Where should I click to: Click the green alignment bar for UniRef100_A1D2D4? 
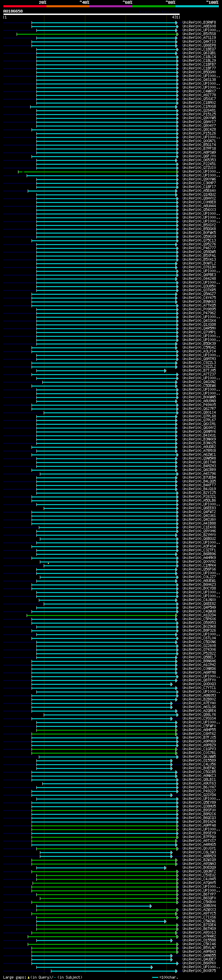102,616
